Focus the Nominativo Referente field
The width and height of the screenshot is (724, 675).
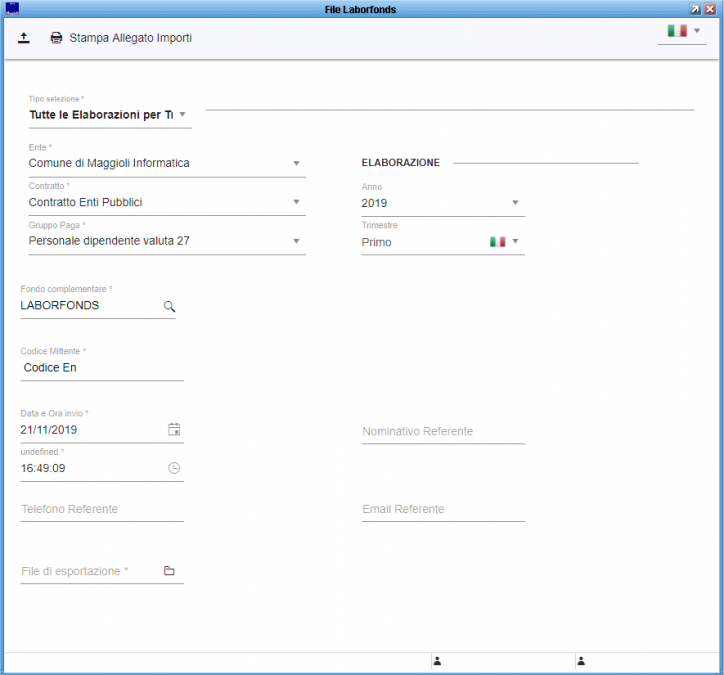tap(443, 431)
